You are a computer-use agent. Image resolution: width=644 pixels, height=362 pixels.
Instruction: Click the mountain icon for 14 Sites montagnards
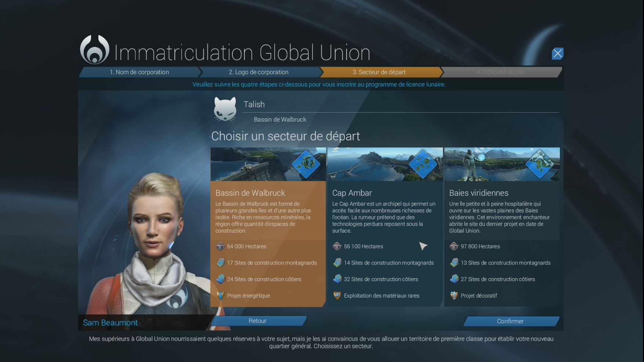[x=337, y=262]
